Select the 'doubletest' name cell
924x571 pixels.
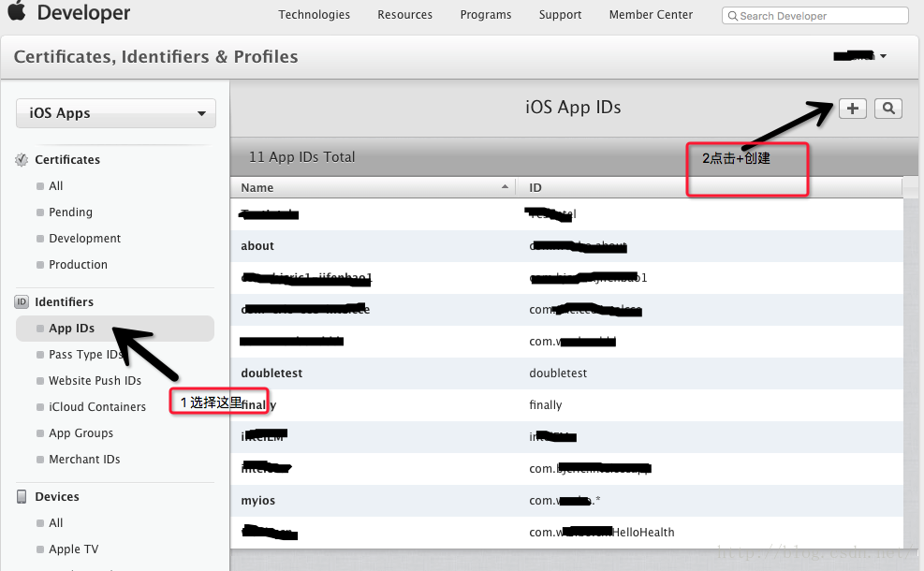click(271, 373)
